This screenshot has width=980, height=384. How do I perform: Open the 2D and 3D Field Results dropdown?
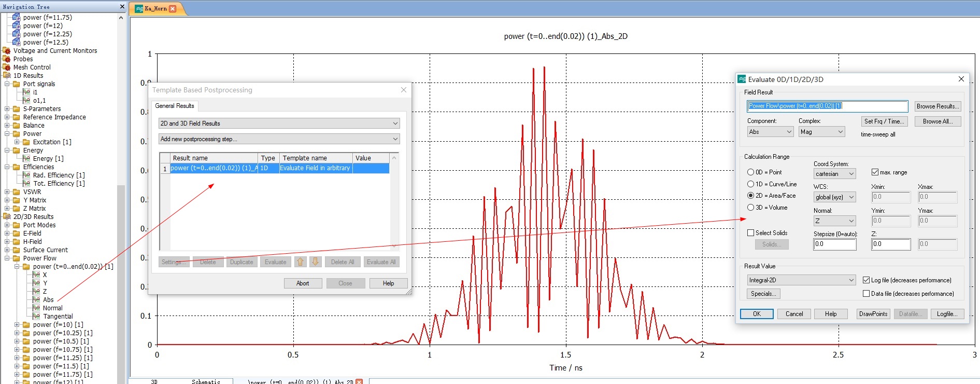click(279, 124)
